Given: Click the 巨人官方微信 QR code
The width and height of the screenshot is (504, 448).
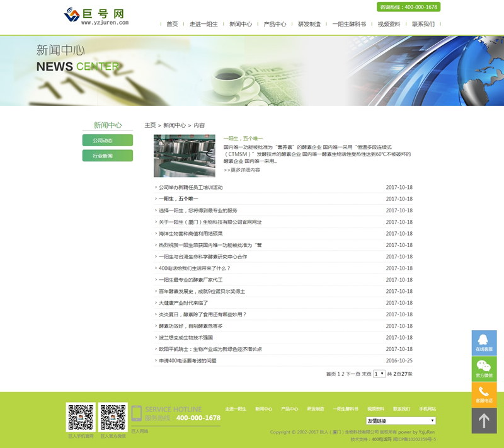Looking at the screenshot, I should pos(113,417).
